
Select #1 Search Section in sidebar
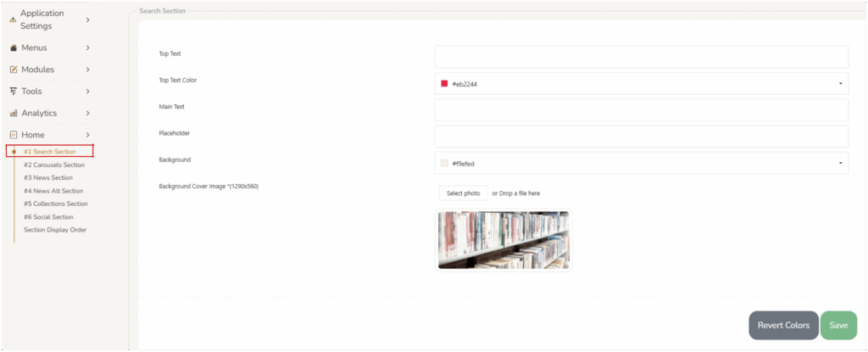click(55, 152)
